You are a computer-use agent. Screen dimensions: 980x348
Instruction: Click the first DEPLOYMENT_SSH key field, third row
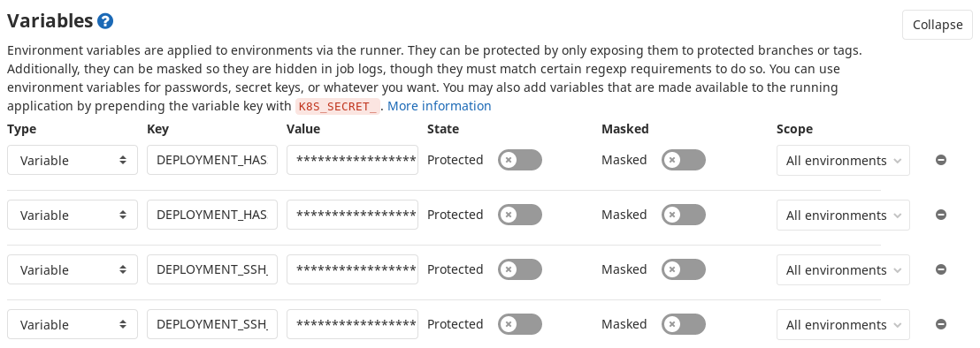(x=212, y=270)
